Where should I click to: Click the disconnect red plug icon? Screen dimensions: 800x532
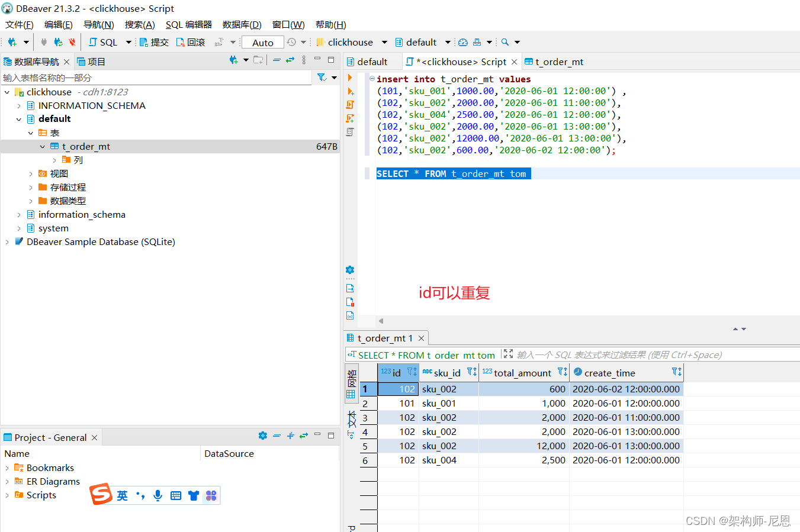72,42
